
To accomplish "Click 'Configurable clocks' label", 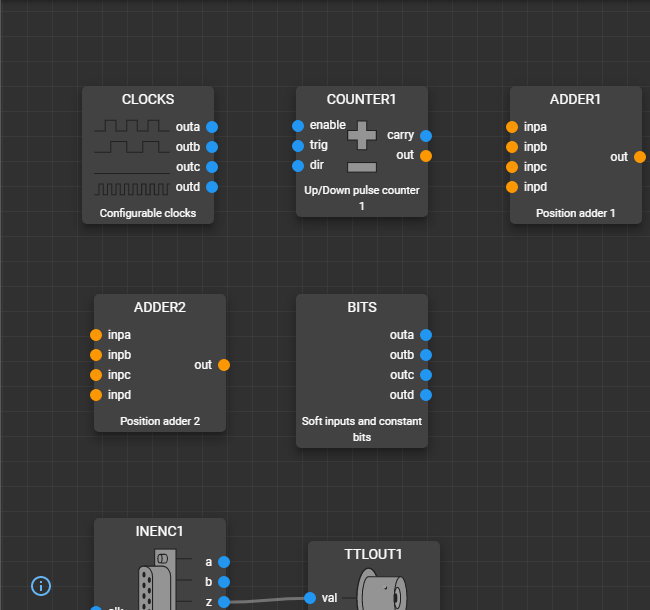I will click(x=148, y=213).
